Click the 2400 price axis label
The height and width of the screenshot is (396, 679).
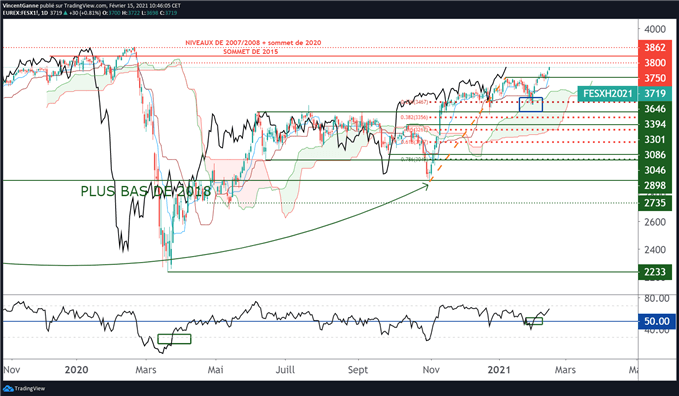655,250
